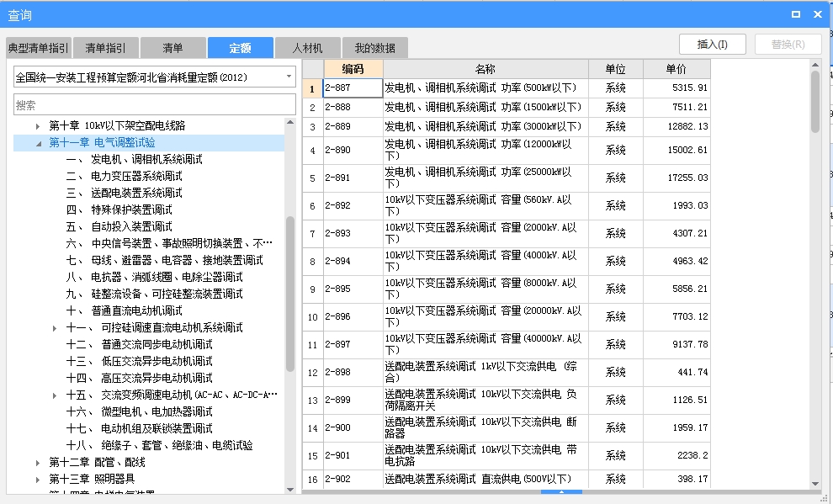Screen dimensions: 833x504
Task: Click the price cell 9137.78
Action: point(676,344)
